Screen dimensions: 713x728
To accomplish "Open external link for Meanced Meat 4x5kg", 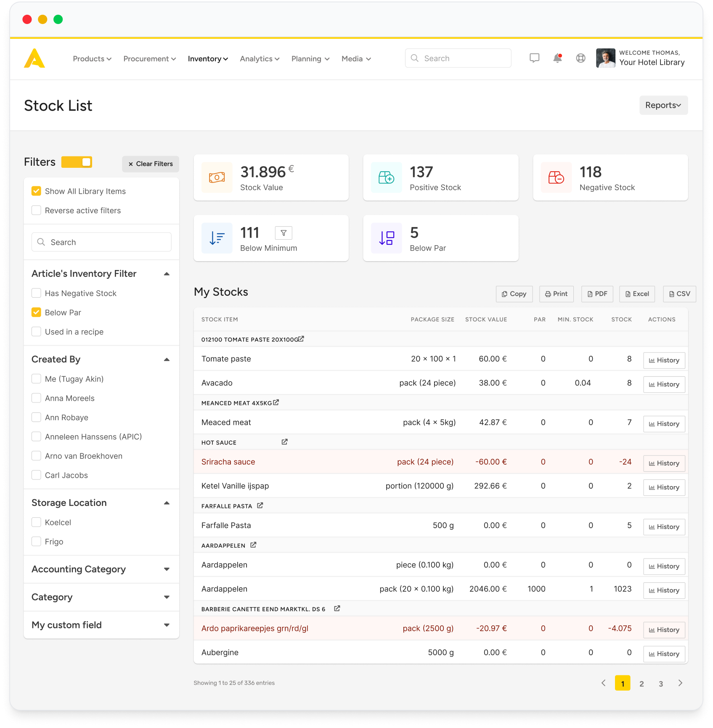I will pos(276,402).
